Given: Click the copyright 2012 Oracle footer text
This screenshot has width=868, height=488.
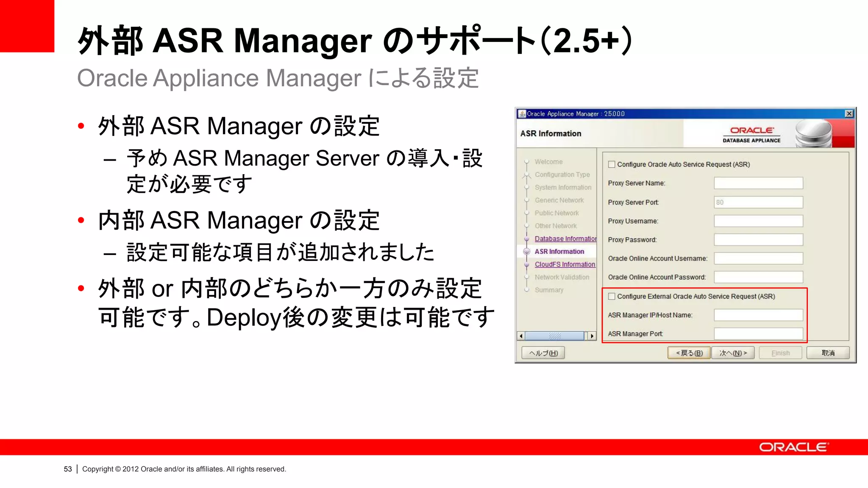Looking at the screenshot, I should 184,469.
